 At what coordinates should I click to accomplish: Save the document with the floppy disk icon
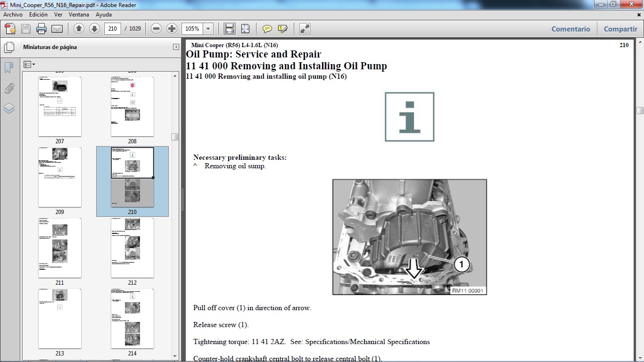26,29
